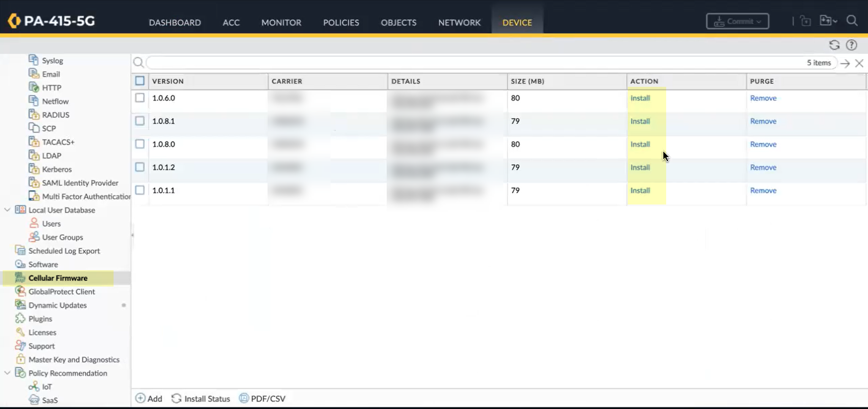868x409 pixels.
Task: Click the filter search input field
Action: tap(472, 63)
